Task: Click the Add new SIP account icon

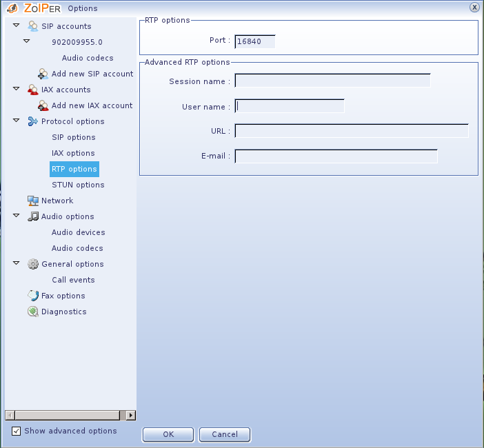Action: coord(43,74)
